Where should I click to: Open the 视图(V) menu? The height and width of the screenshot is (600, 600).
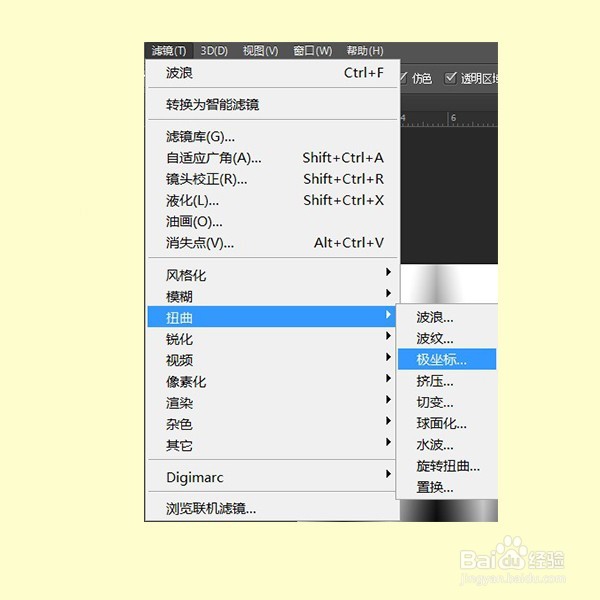(x=261, y=51)
